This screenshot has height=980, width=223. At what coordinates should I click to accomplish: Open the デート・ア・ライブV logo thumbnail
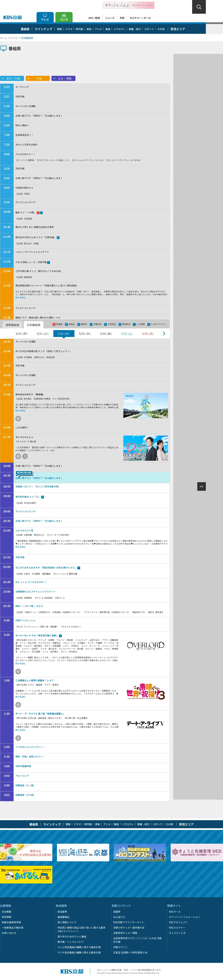pyautogui.click(x=145, y=724)
